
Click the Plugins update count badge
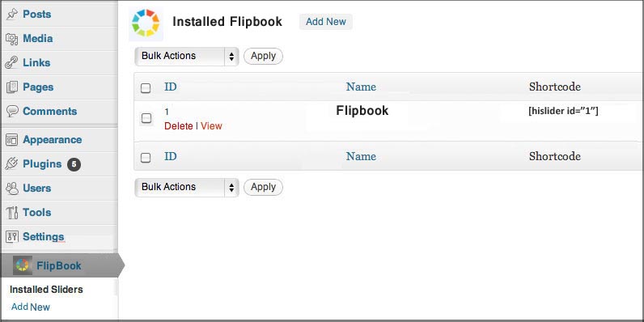[74, 164]
